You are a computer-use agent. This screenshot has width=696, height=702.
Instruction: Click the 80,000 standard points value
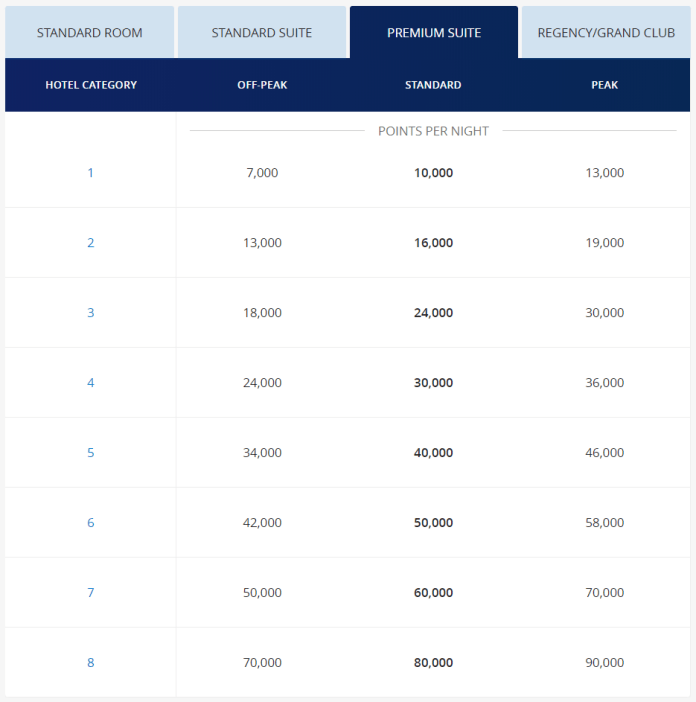pos(433,663)
